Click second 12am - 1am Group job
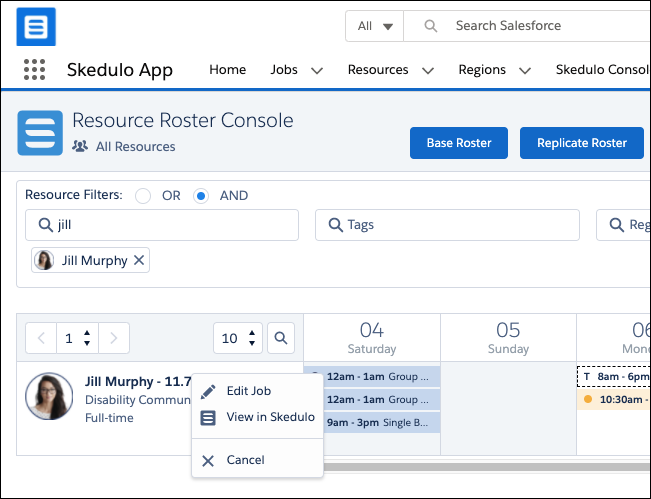Viewport: 651px width, 499px height. click(x=381, y=399)
